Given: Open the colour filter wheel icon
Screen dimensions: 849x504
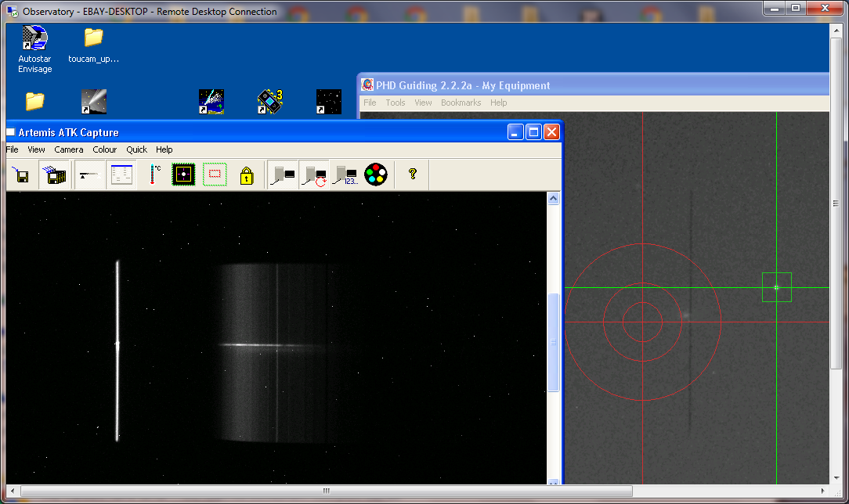Looking at the screenshot, I should 376,175.
